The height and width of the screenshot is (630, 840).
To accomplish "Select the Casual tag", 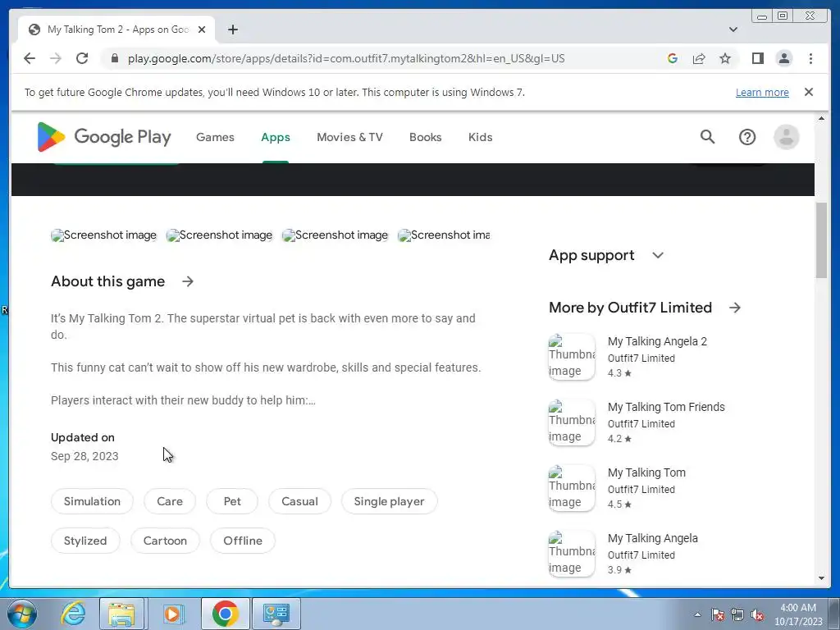I will coord(299,501).
